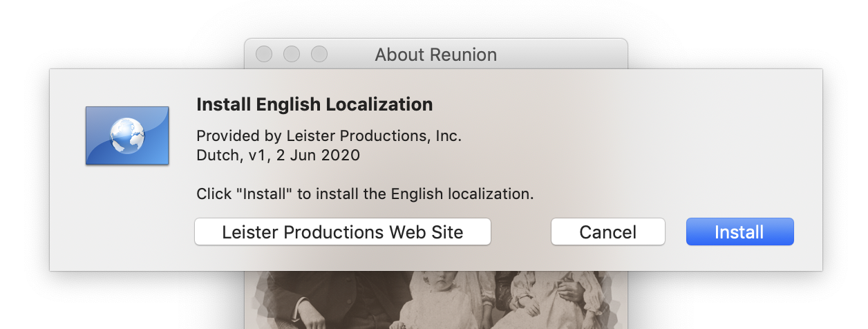868x329 pixels.
Task: Click the Provided by Leister Productions text
Action: pos(329,136)
